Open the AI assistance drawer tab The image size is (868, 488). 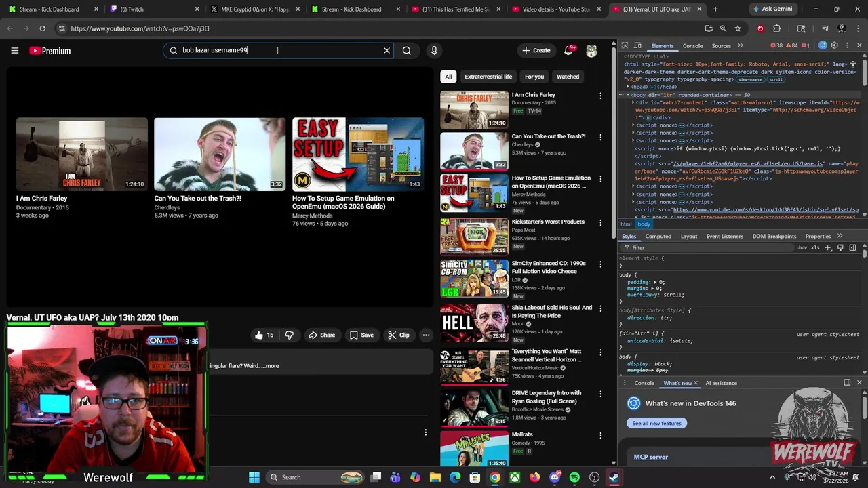pyautogui.click(x=721, y=383)
